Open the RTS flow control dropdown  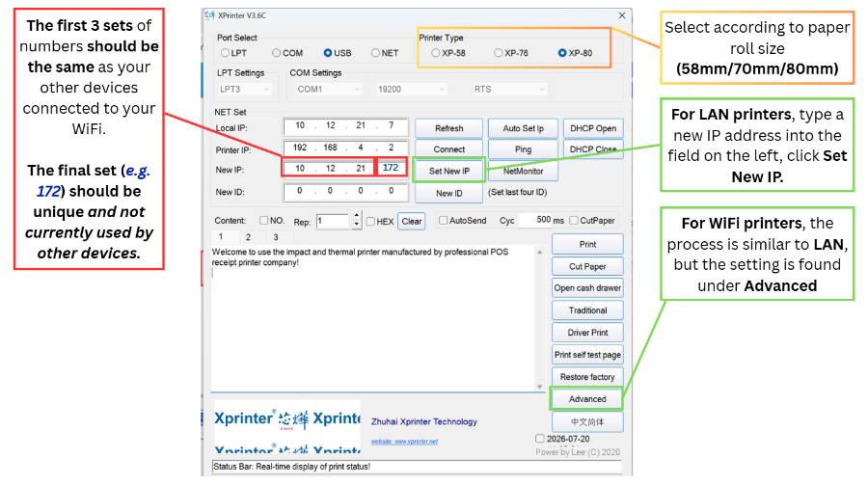click(x=509, y=89)
